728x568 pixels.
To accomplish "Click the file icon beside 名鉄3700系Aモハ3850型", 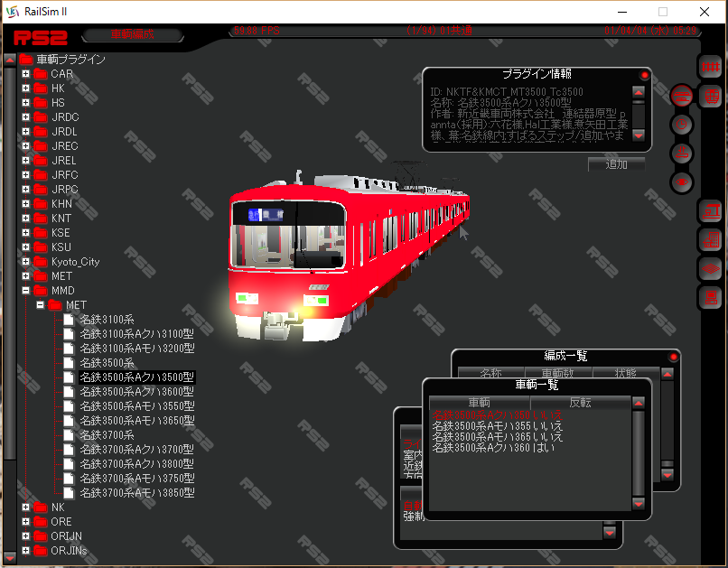I will (x=69, y=492).
